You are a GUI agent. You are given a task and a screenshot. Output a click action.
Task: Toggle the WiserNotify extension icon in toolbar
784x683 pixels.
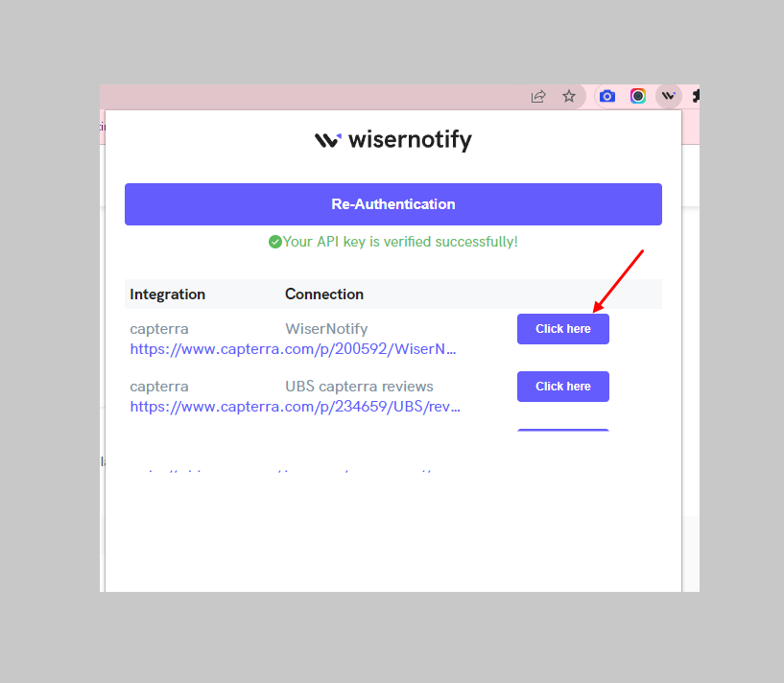point(669,96)
